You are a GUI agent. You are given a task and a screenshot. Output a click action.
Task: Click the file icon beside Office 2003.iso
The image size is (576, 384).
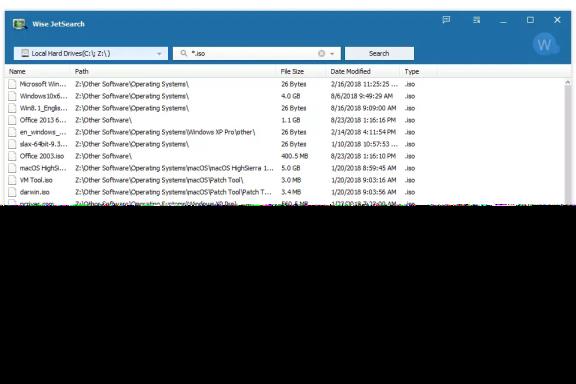coord(12,156)
